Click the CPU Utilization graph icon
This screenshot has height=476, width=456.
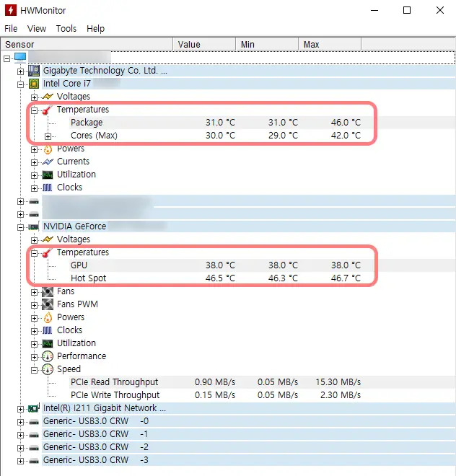click(x=48, y=175)
